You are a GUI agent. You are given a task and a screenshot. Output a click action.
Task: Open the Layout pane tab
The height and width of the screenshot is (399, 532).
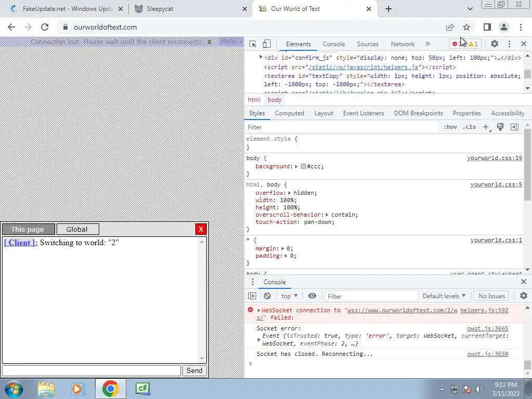(324, 113)
